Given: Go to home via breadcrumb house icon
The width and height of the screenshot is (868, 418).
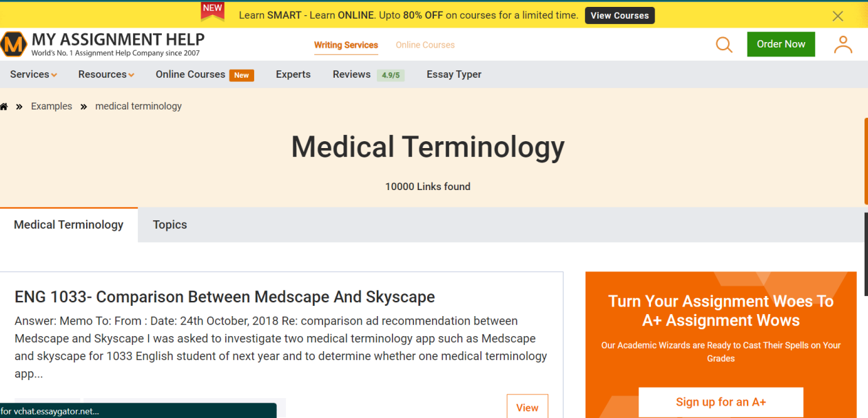Looking at the screenshot, I should point(4,107).
